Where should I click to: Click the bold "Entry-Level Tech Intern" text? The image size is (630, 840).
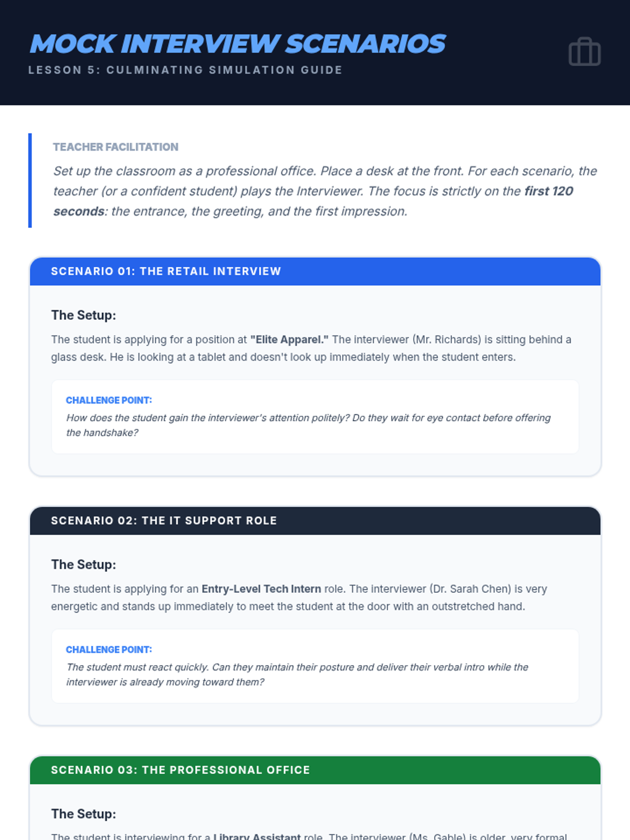pyautogui.click(x=261, y=589)
